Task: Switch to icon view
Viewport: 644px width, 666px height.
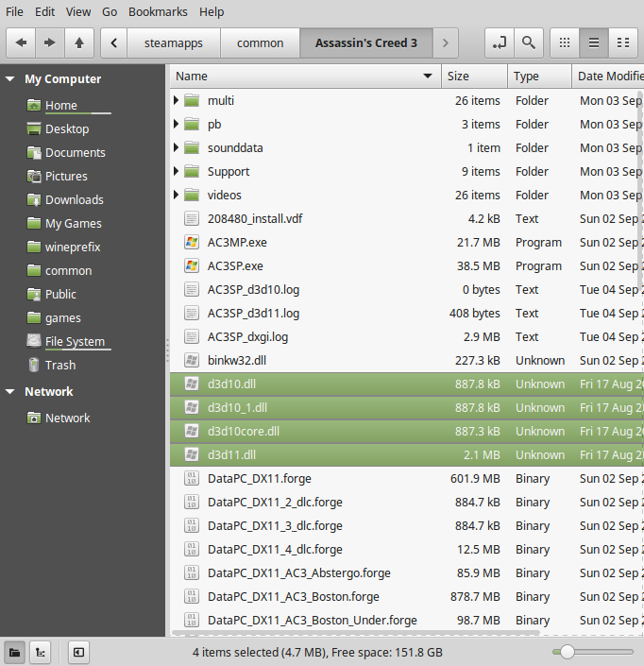Action: [x=565, y=43]
